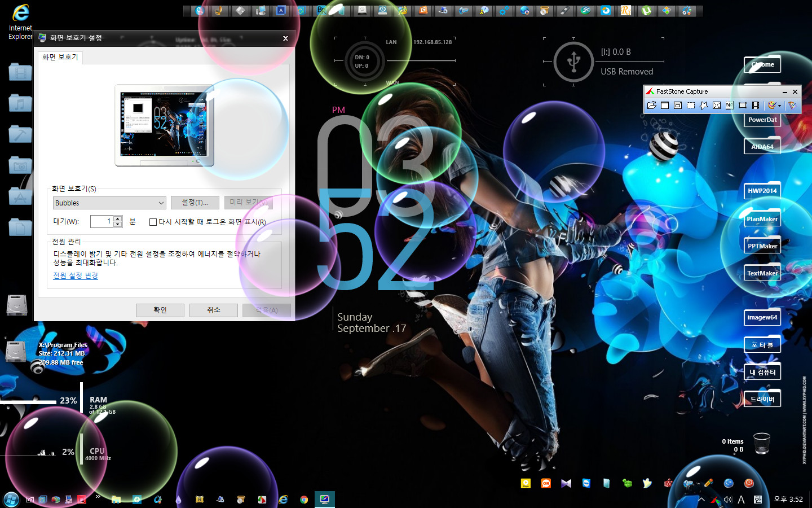Screen dimensions: 812x508
Task: Open orange G icon in top dock
Action: (423, 10)
